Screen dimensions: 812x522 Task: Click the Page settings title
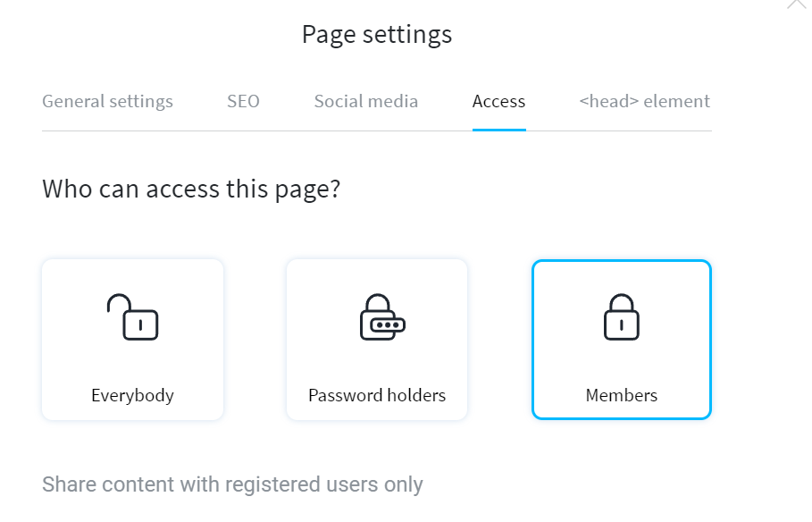tap(377, 35)
